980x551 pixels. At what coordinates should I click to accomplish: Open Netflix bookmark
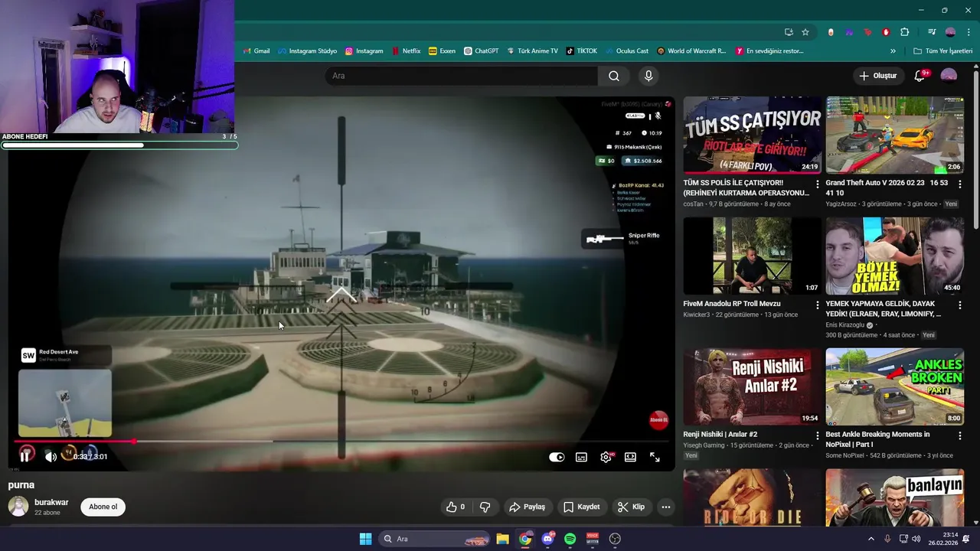point(406,51)
